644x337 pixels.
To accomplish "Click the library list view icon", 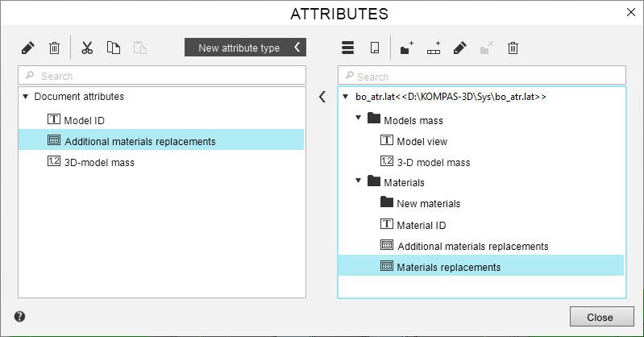I will click(x=348, y=48).
